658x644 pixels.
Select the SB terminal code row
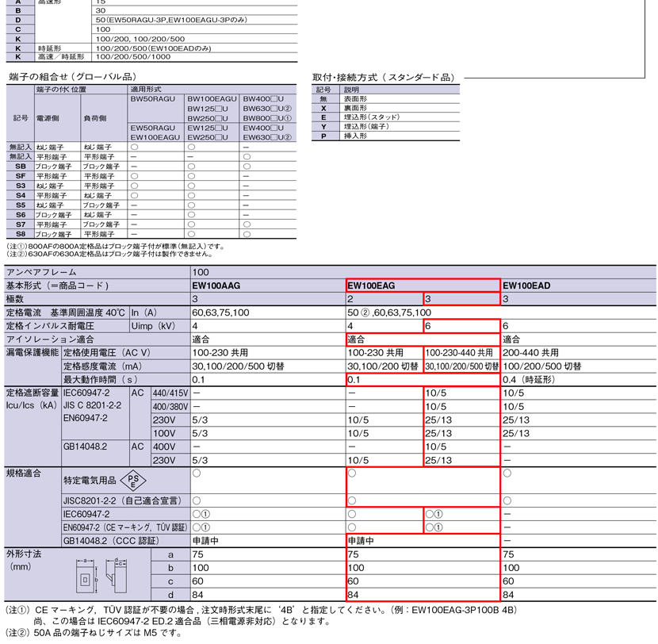151,167
